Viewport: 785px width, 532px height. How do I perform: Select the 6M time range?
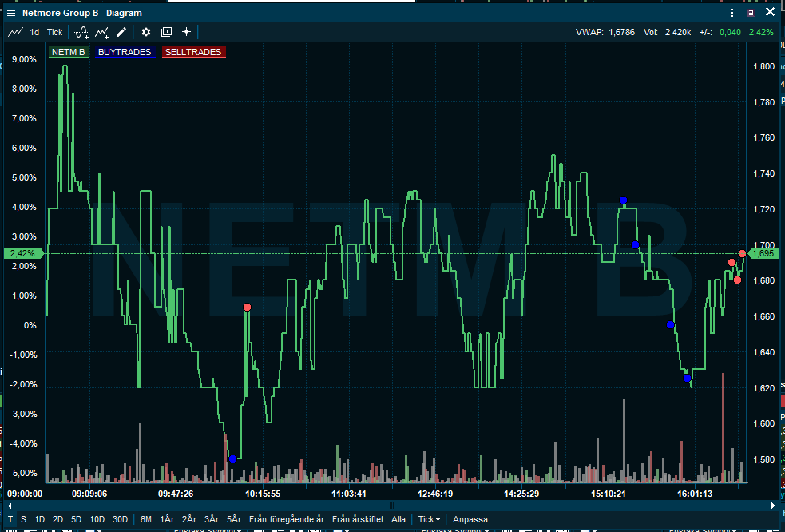145,519
